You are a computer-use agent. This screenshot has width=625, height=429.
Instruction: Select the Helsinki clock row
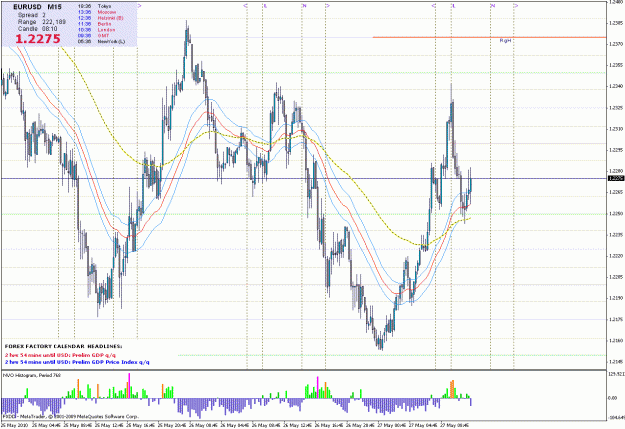pos(100,18)
